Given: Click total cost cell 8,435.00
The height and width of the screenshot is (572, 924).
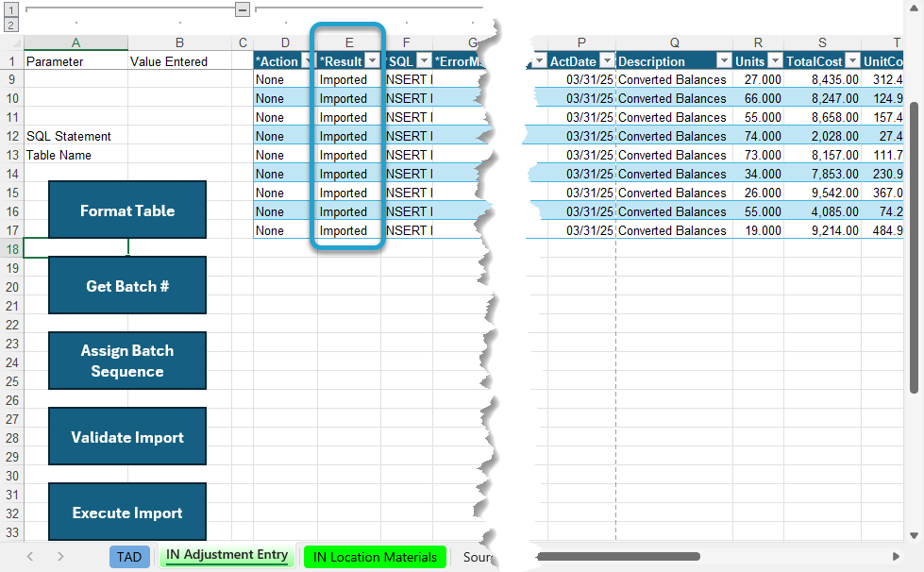Looking at the screenshot, I should point(822,79).
